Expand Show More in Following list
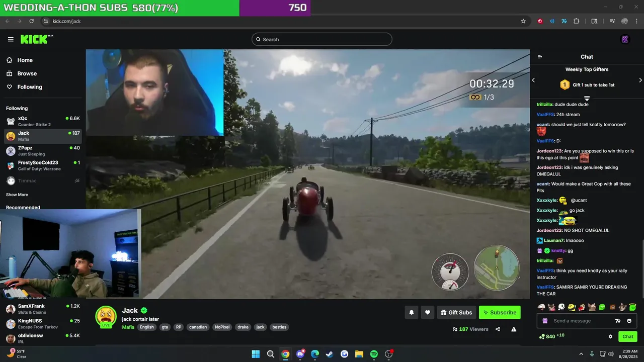This screenshot has width=644, height=362. click(17, 195)
